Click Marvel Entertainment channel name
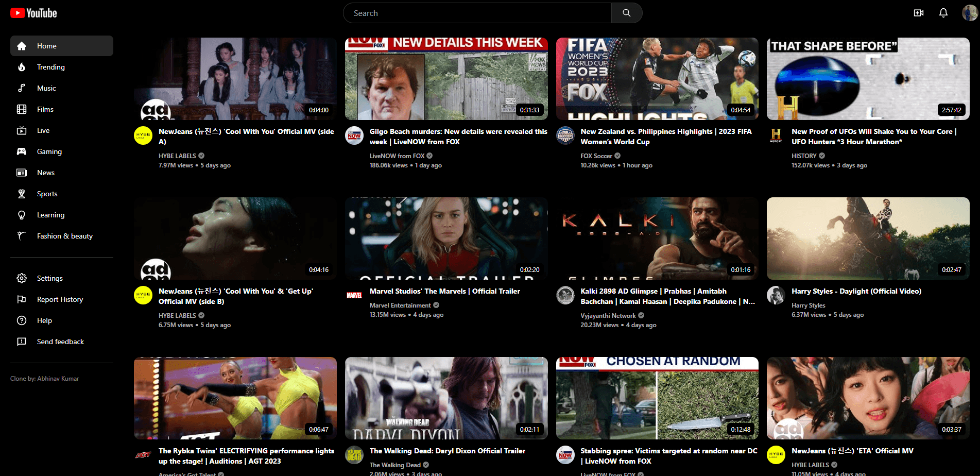 click(400, 305)
